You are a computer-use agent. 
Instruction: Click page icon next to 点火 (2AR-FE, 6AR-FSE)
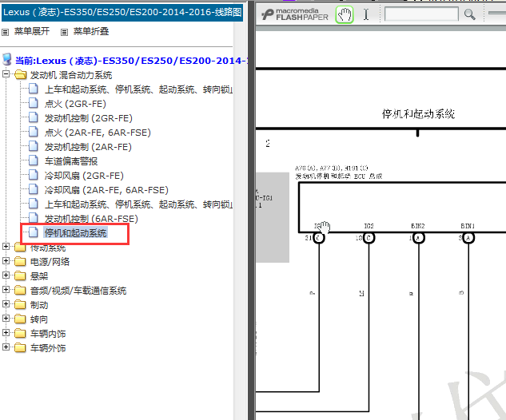(x=34, y=132)
